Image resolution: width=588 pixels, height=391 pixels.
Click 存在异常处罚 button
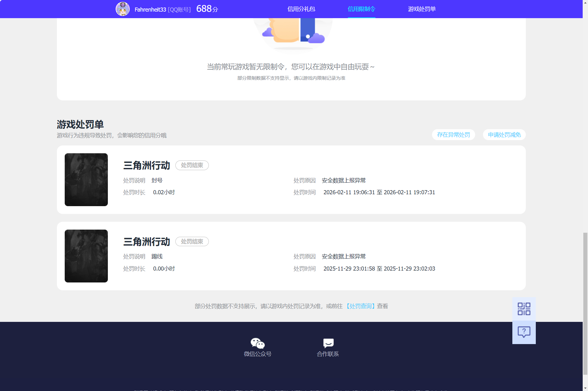(454, 135)
